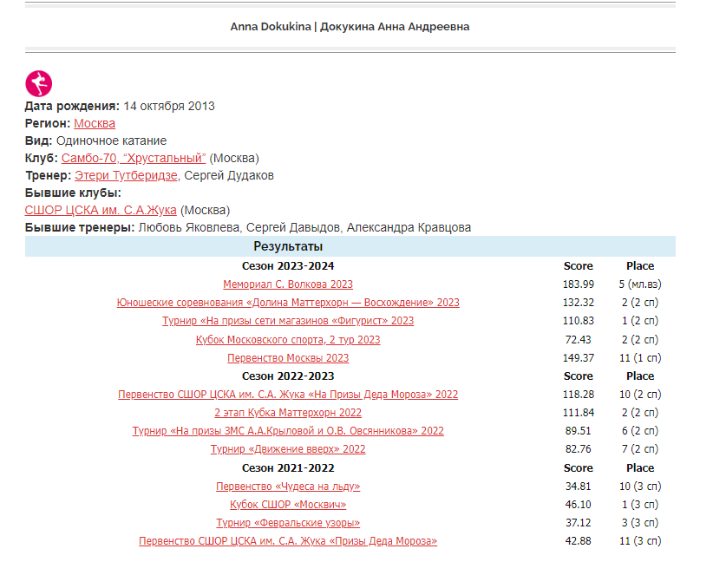
Task: Click the Anna Dokukina page title
Action: coord(350,27)
